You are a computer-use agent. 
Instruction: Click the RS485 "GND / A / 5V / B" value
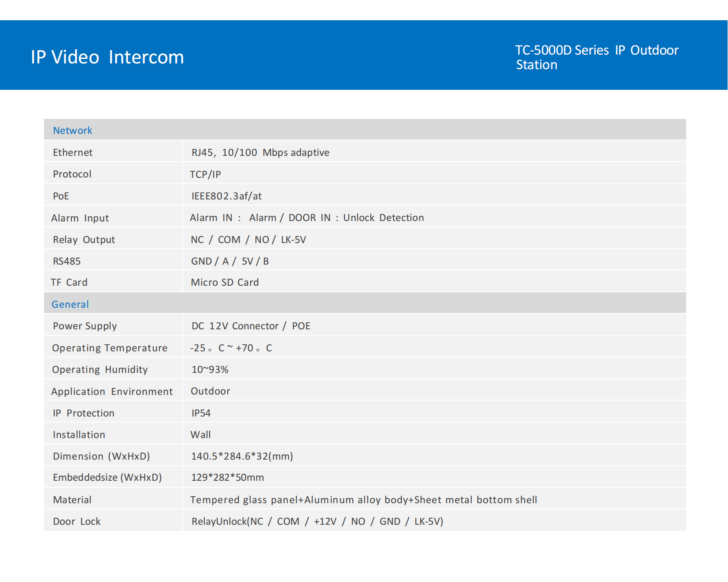coord(229,261)
